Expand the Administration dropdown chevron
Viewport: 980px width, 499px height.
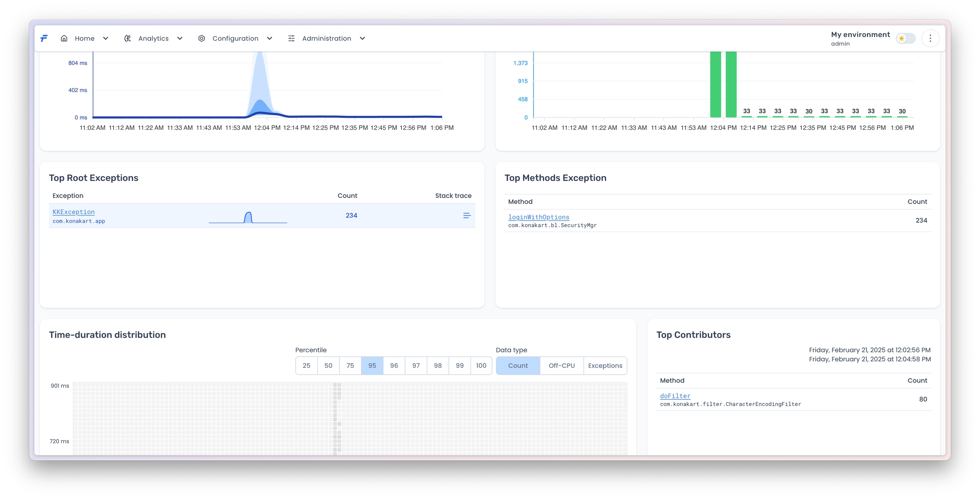click(x=362, y=38)
